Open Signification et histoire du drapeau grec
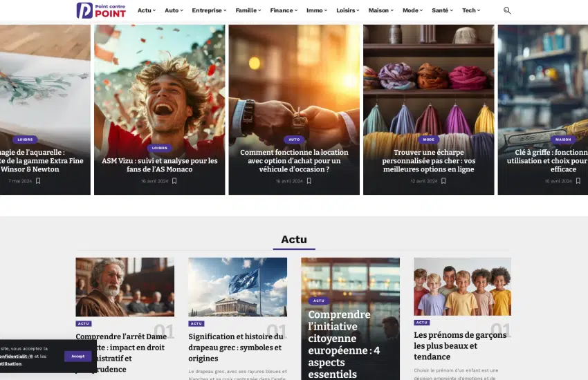 (235, 348)
